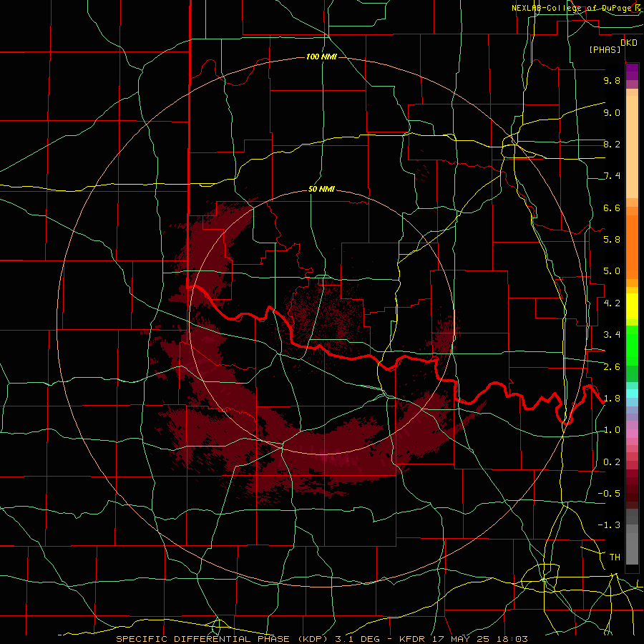Select the 9.8 scale value
This screenshot has height=644, width=644.
tap(612, 80)
